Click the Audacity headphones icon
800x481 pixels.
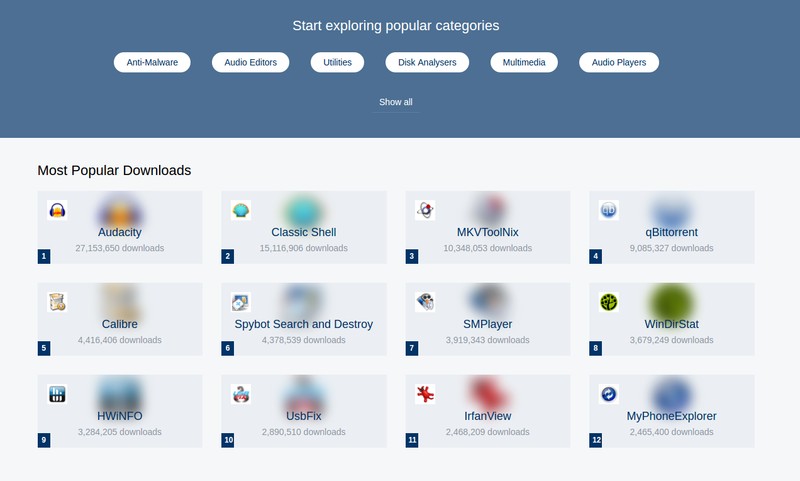pos(57,210)
